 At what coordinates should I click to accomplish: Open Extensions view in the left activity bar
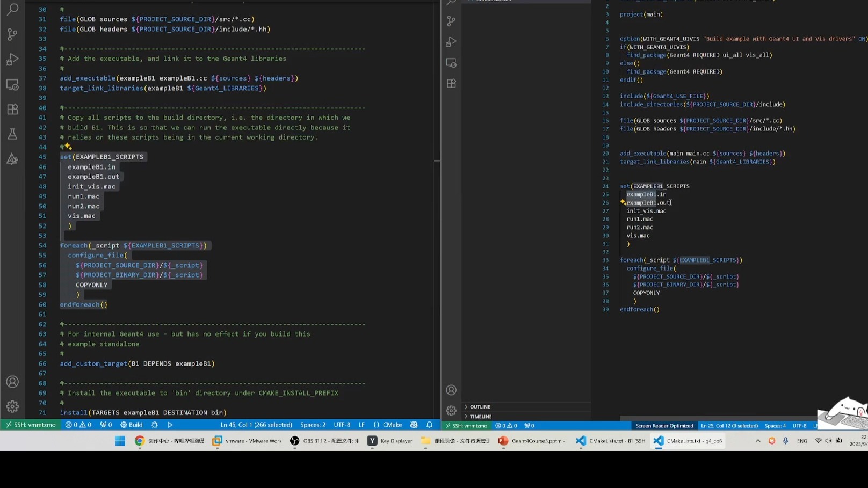click(12, 110)
